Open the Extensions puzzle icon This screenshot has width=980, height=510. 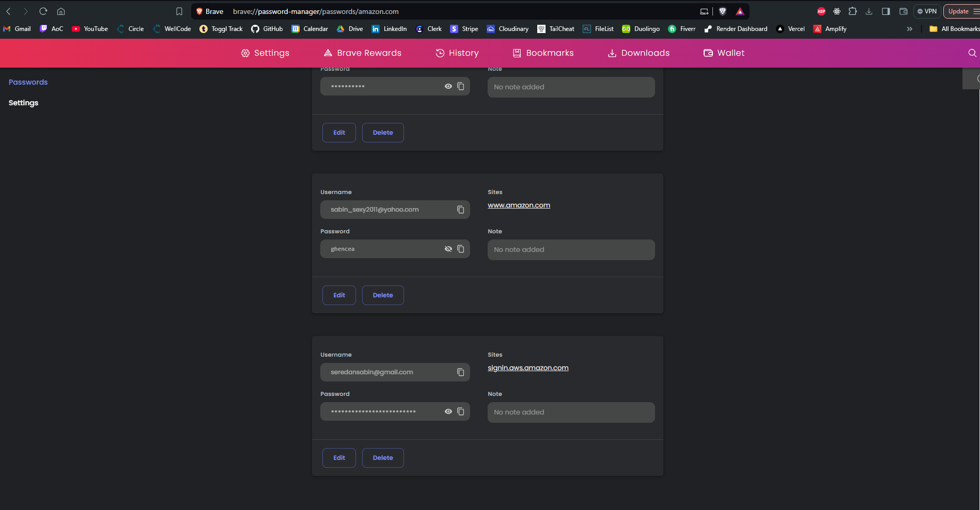(852, 11)
